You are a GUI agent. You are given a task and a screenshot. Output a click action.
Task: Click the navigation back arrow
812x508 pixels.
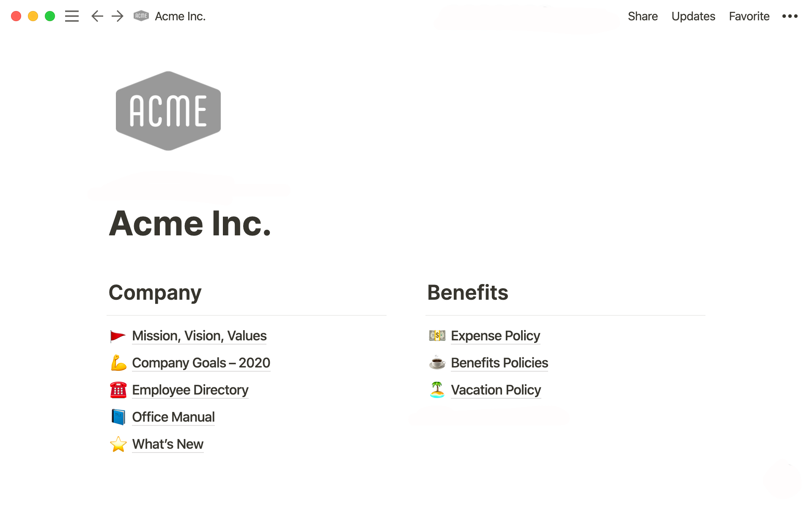tap(96, 16)
